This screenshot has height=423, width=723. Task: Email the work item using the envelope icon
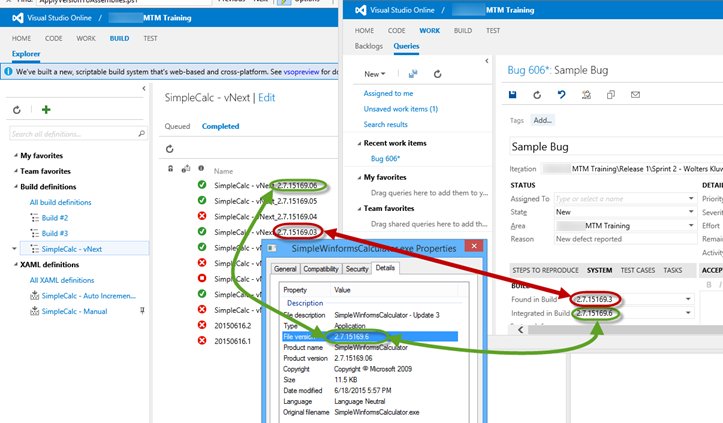[x=635, y=95]
